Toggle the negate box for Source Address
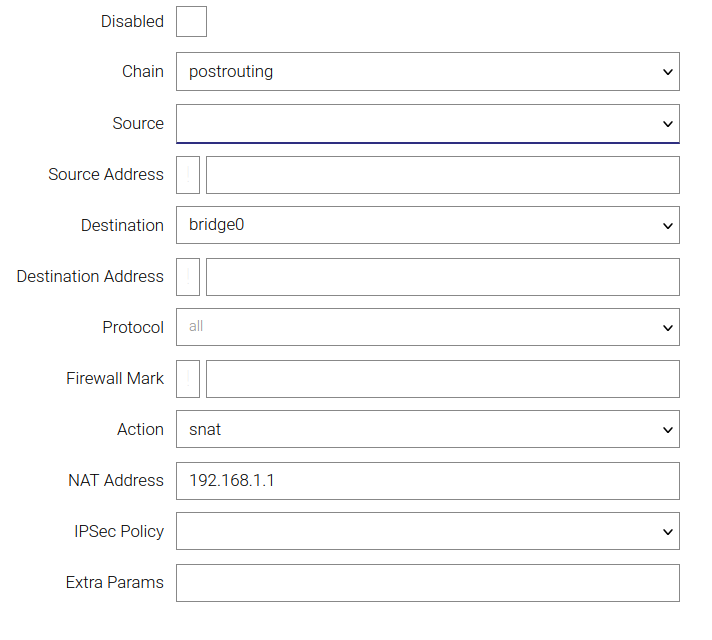The width and height of the screenshot is (712, 640). coord(188,175)
